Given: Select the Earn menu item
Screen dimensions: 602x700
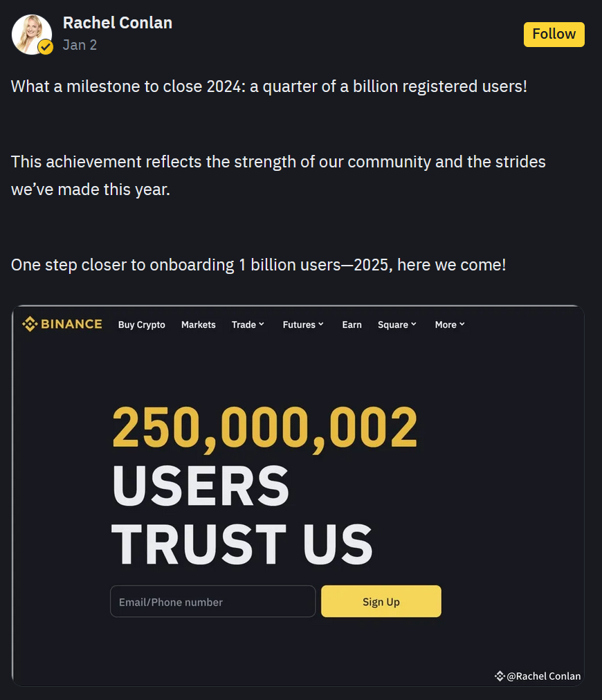Looking at the screenshot, I should coord(352,325).
